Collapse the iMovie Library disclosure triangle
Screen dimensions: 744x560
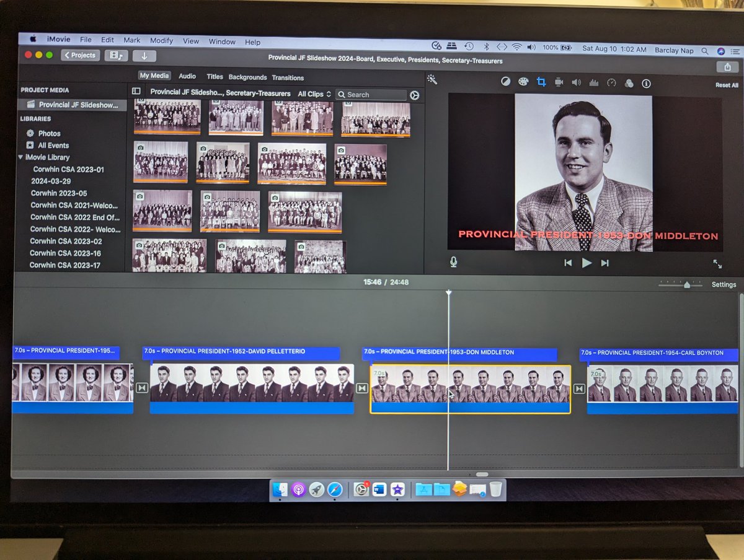point(20,157)
